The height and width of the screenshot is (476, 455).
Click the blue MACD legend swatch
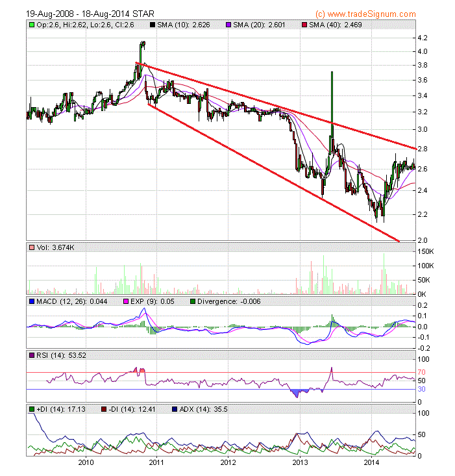pos(32,301)
